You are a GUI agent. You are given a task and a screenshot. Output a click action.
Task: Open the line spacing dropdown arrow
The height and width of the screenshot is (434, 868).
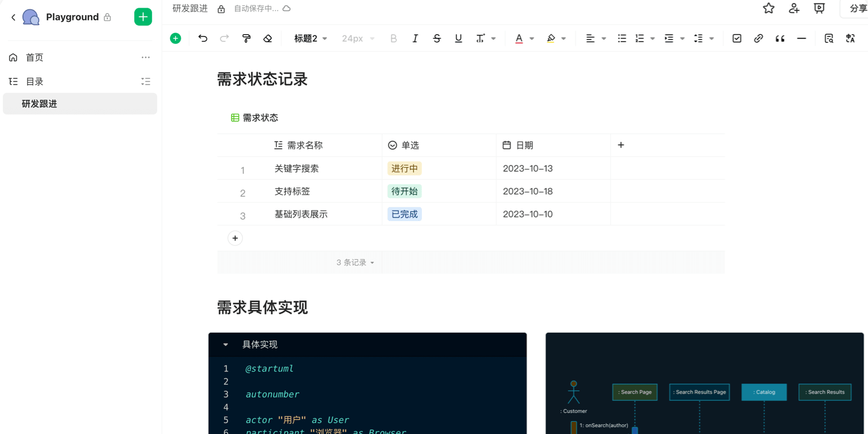(x=712, y=39)
